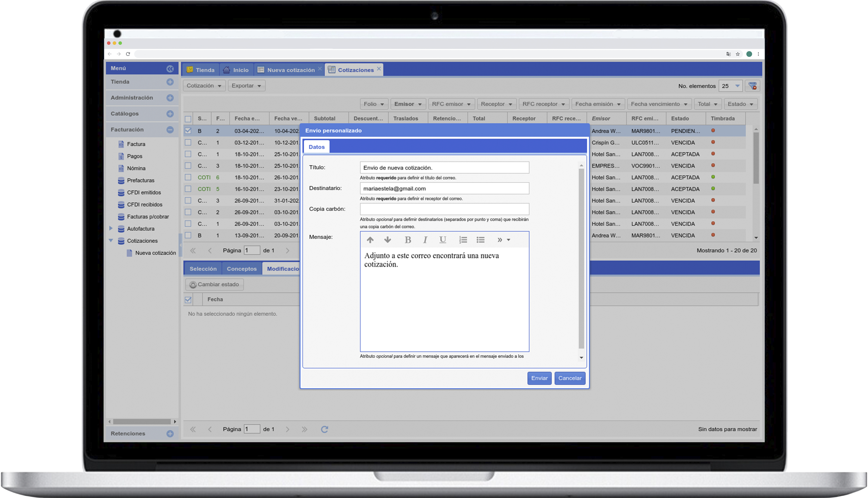Toggle italic formatting in message editor
The image size is (868, 498).
point(425,240)
